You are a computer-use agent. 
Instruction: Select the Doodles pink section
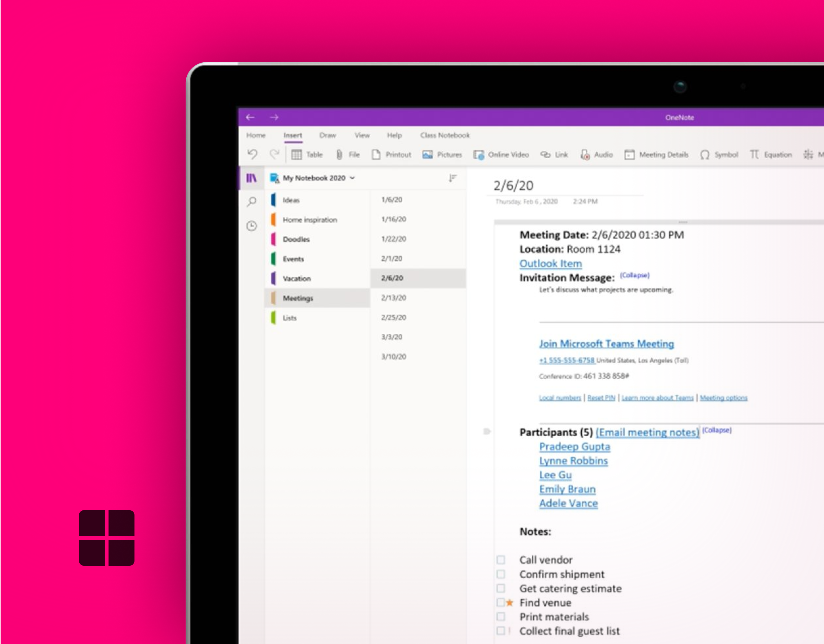(x=296, y=239)
